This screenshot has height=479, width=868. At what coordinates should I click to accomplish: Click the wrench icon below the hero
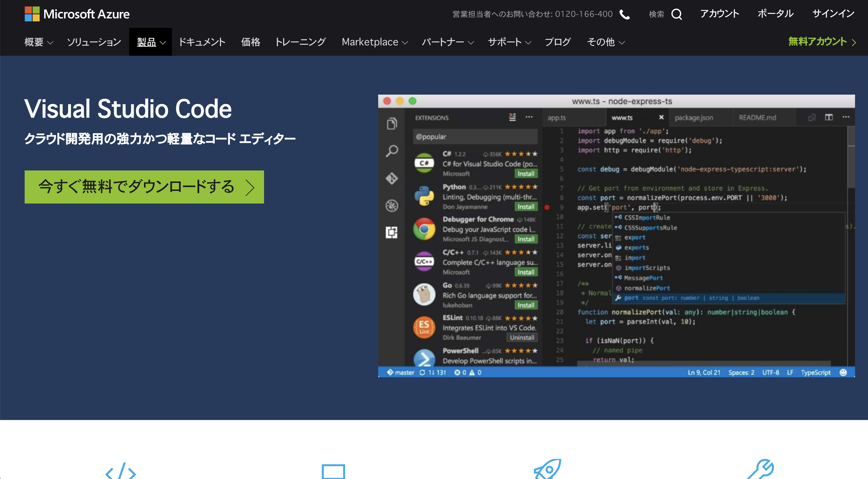pyautogui.click(x=761, y=469)
